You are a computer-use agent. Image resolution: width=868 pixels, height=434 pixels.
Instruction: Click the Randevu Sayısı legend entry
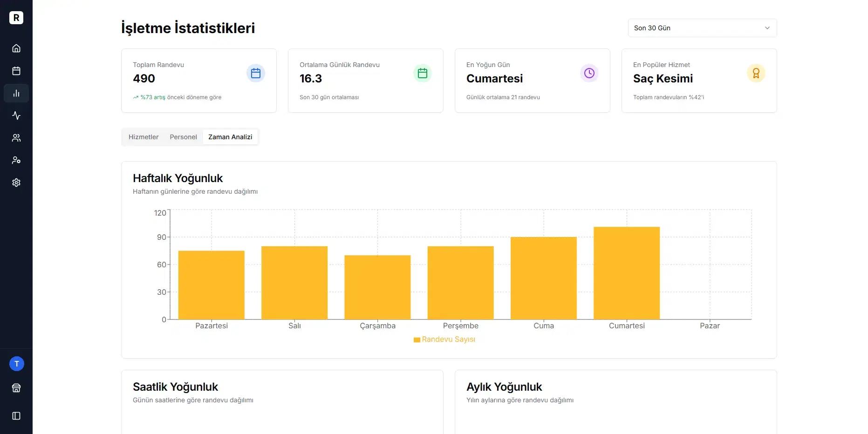[444, 339]
